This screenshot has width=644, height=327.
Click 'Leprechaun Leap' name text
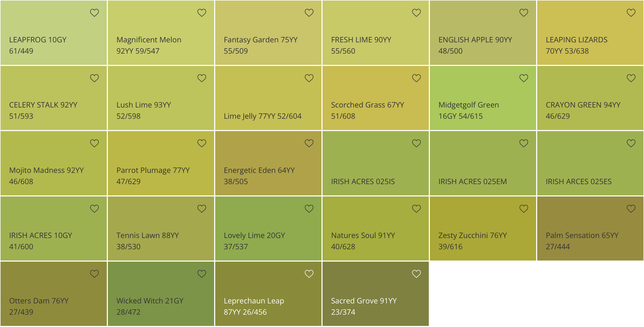click(x=254, y=301)
